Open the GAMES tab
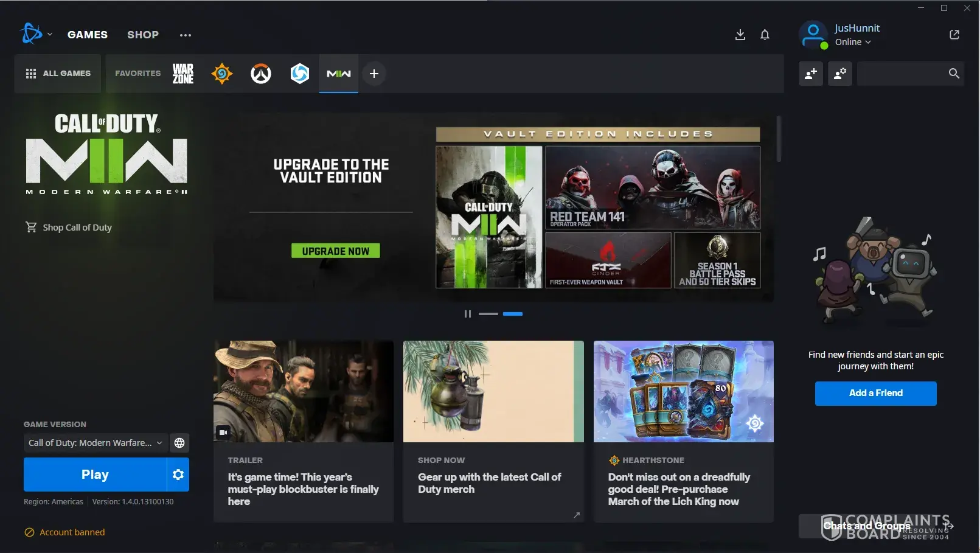 point(88,35)
